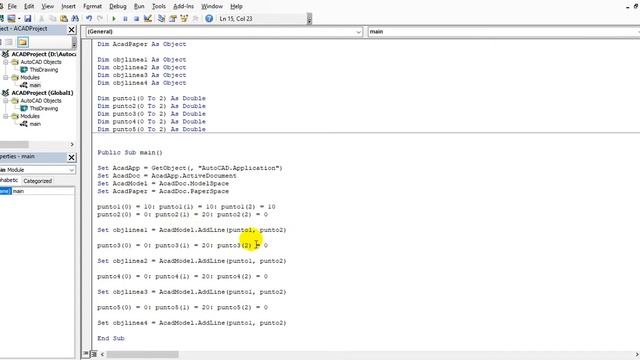The width and height of the screenshot is (640, 360).
Task: Open the View menu
Action: point(48,6)
